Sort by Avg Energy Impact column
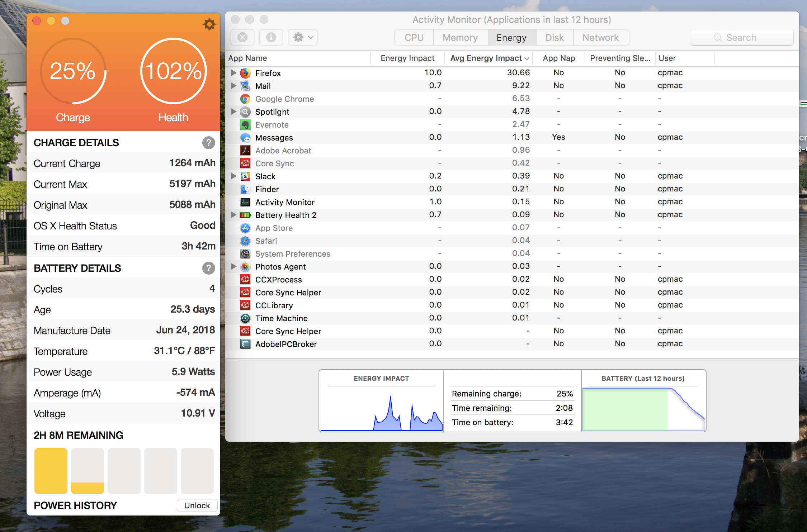 click(x=489, y=58)
